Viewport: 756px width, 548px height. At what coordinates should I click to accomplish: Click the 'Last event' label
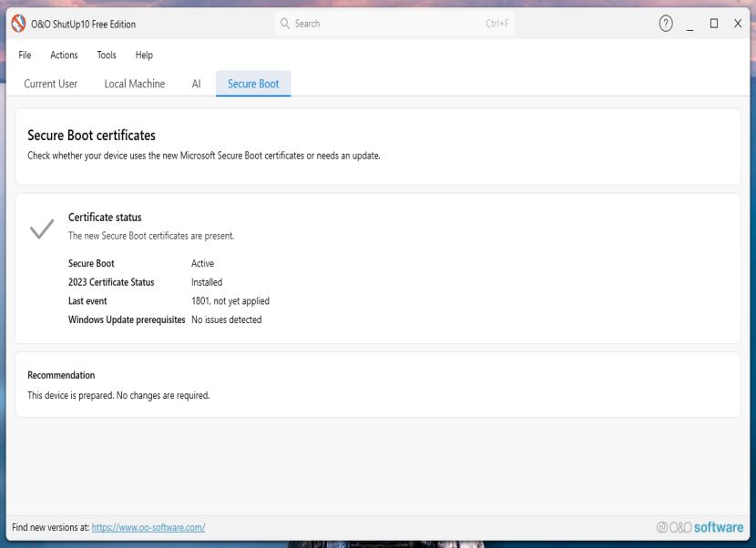[x=87, y=301]
